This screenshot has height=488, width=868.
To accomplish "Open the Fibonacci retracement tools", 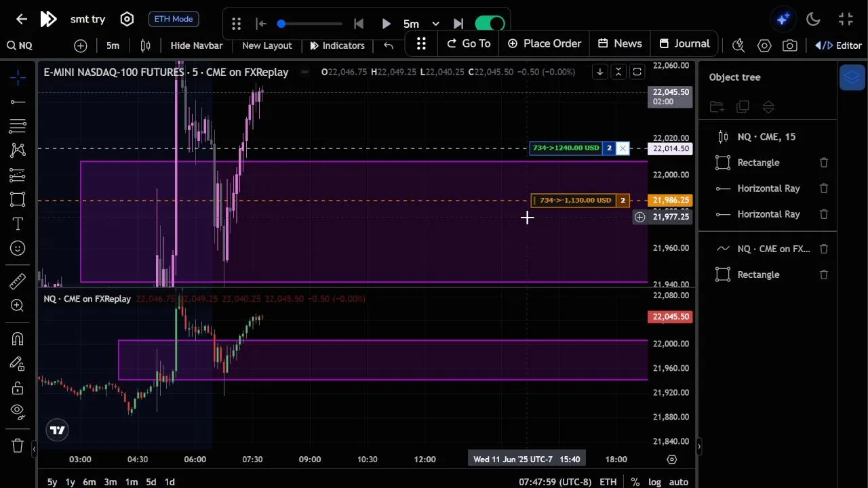I will [18, 126].
